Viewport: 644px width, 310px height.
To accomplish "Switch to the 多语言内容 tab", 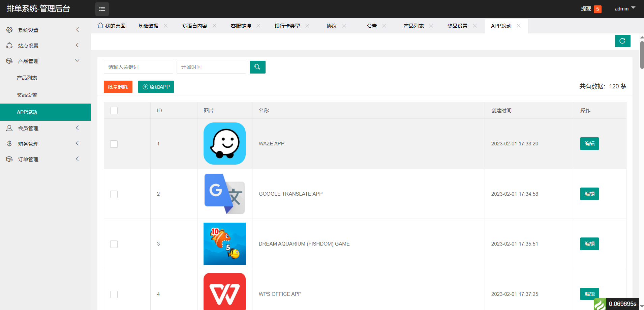I will pyautogui.click(x=194, y=26).
